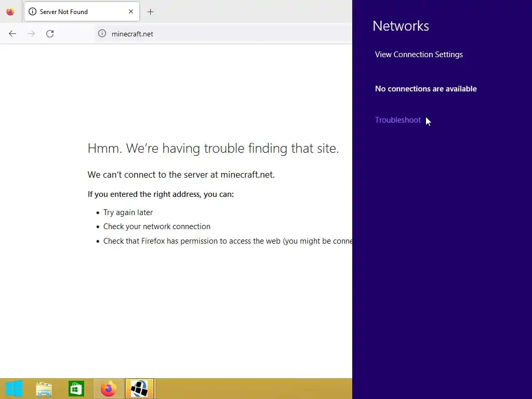Click the black-and-white blocks taskbar app

coord(140,389)
